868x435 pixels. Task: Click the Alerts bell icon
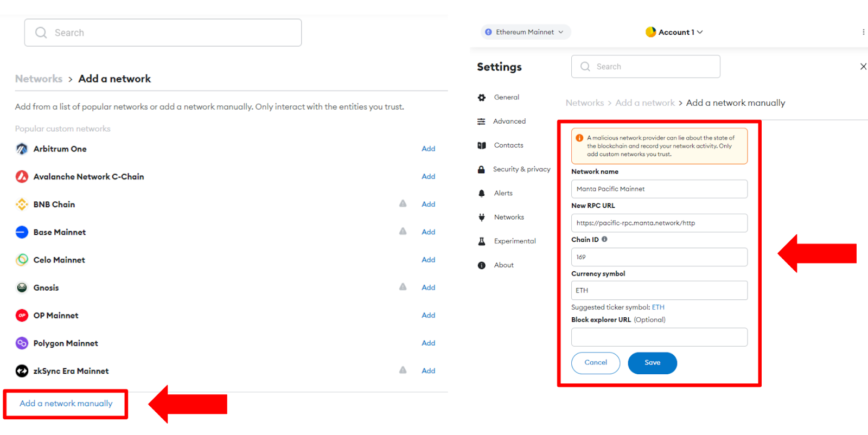click(x=481, y=193)
